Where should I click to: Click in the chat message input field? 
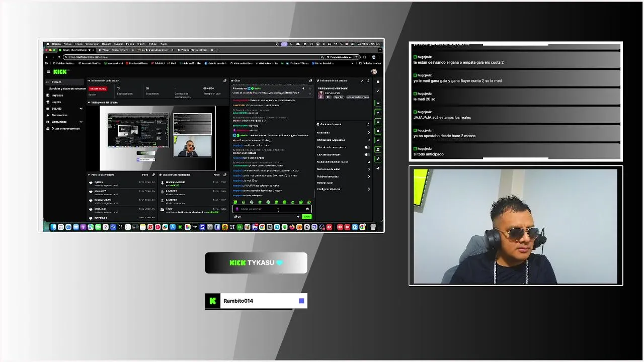coord(272,209)
